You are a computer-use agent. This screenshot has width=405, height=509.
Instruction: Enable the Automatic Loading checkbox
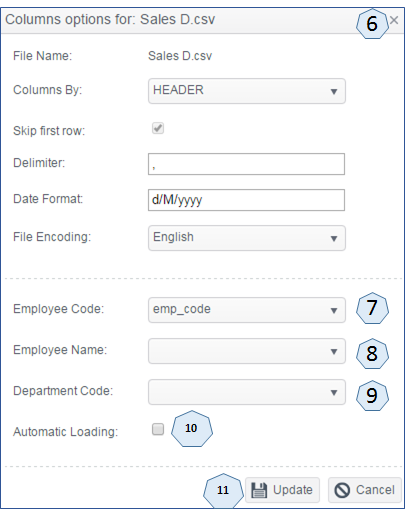(x=158, y=429)
